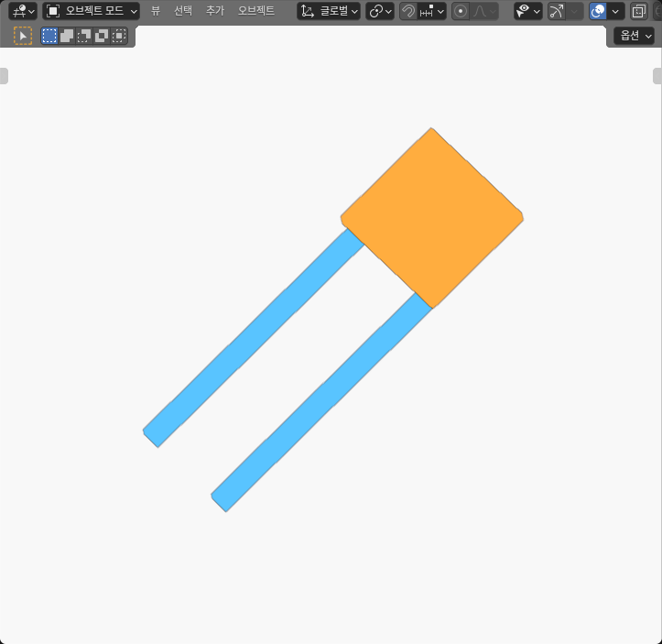The height and width of the screenshot is (644, 662).
Task: Toggle proportional editing
Action: (x=461, y=11)
